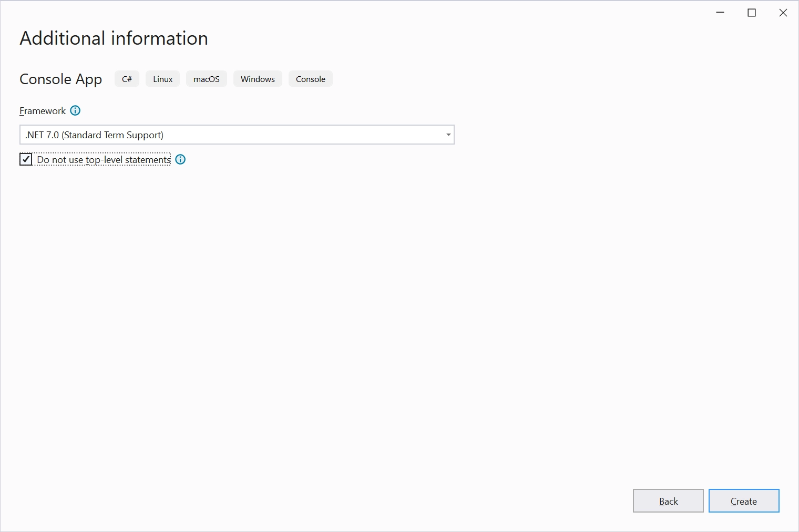Click the Linux platform tag
Image resolution: width=799 pixels, height=532 pixels.
point(163,79)
